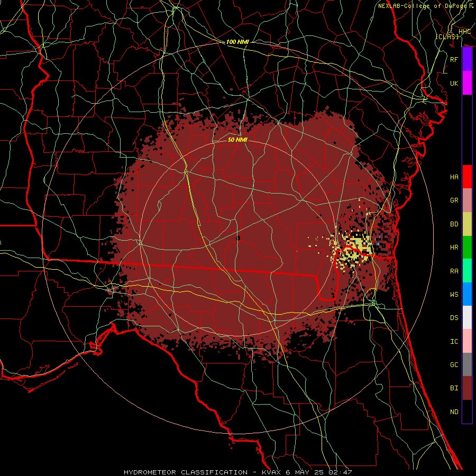This screenshot has height=476, width=476.
Task: Click the BI legend label
Action: (x=454, y=388)
